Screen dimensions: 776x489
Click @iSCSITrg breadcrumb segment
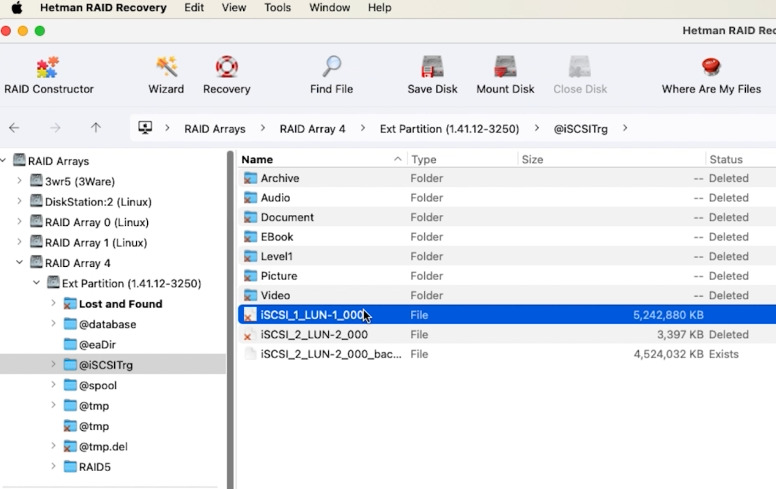coord(581,129)
